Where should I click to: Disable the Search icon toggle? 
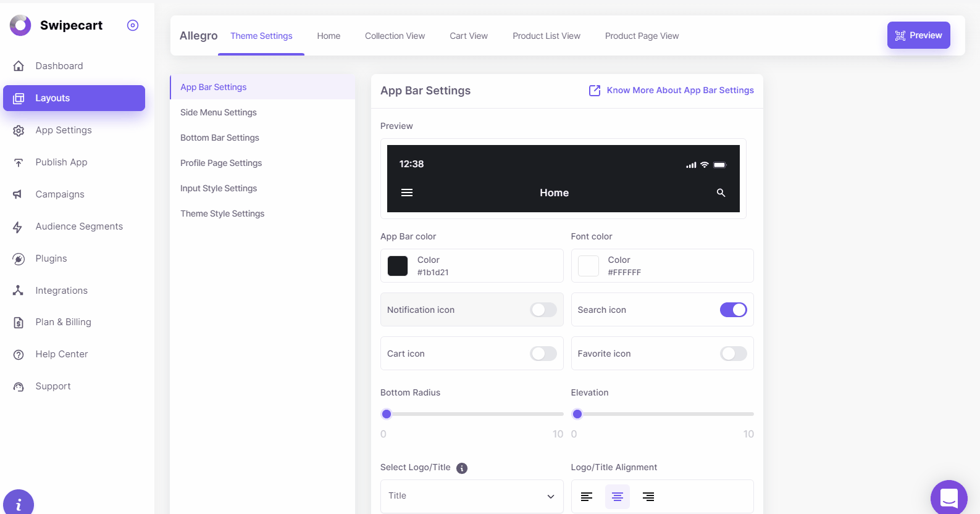pos(733,310)
